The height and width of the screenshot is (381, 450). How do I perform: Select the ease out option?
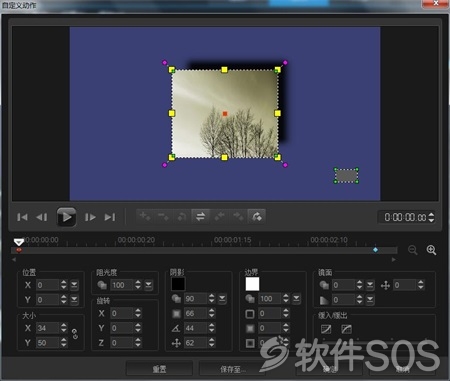point(346,329)
